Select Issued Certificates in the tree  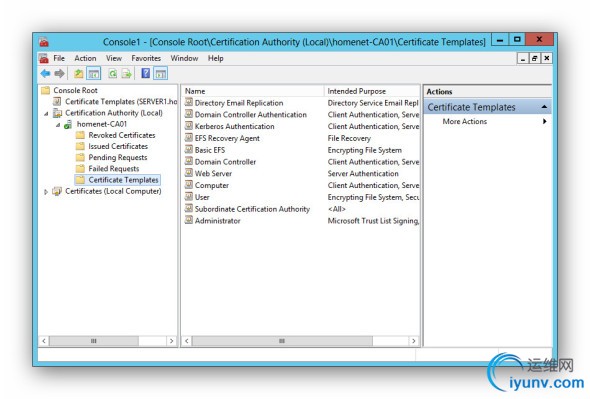click(118, 146)
